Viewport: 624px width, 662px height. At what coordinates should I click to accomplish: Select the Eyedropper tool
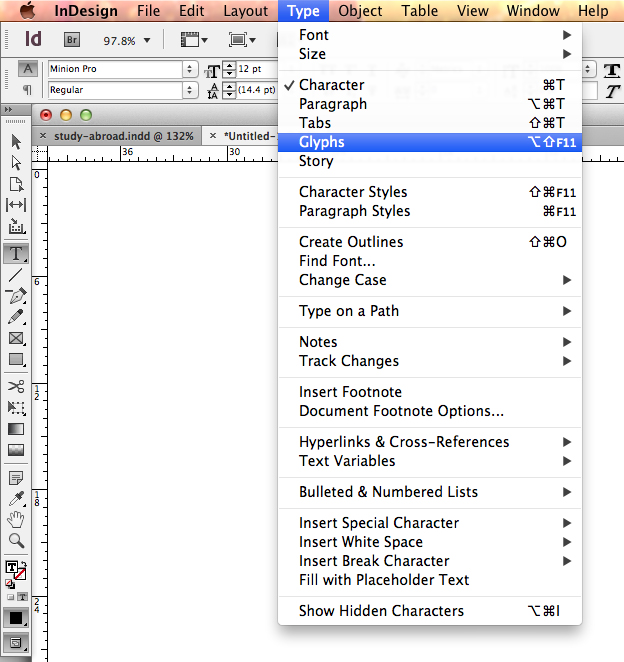(x=16, y=499)
